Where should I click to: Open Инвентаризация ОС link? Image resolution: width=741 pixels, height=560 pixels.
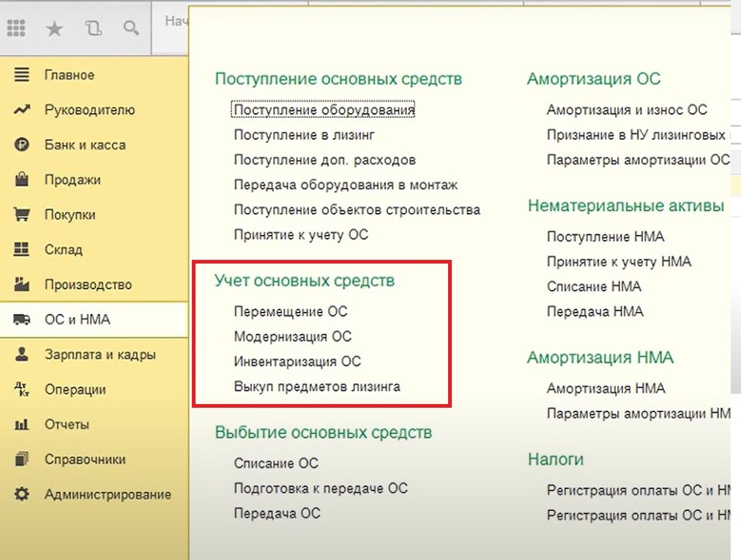(297, 362)
